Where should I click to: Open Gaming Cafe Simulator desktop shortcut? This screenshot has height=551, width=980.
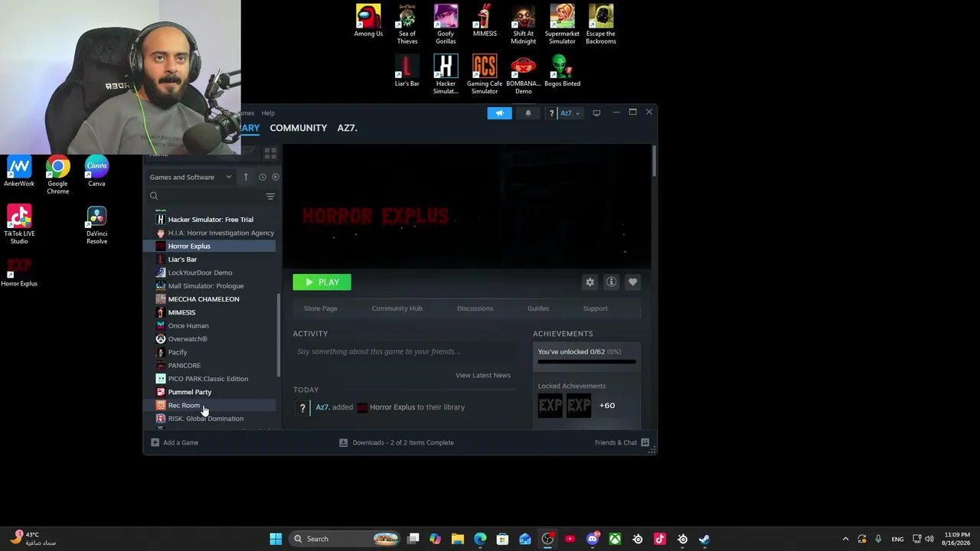coord(485,74)
